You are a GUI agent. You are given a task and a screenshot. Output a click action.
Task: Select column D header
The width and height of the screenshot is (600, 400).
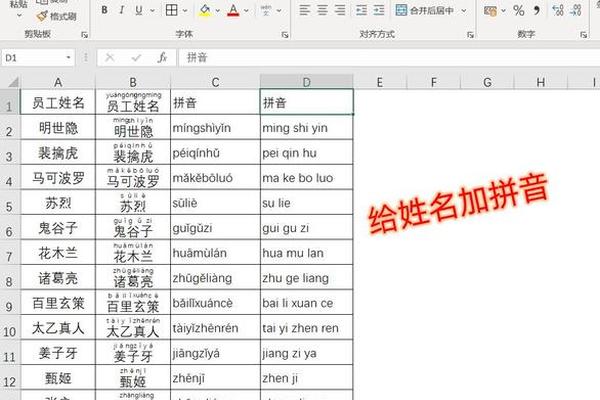tap(307, 82)
